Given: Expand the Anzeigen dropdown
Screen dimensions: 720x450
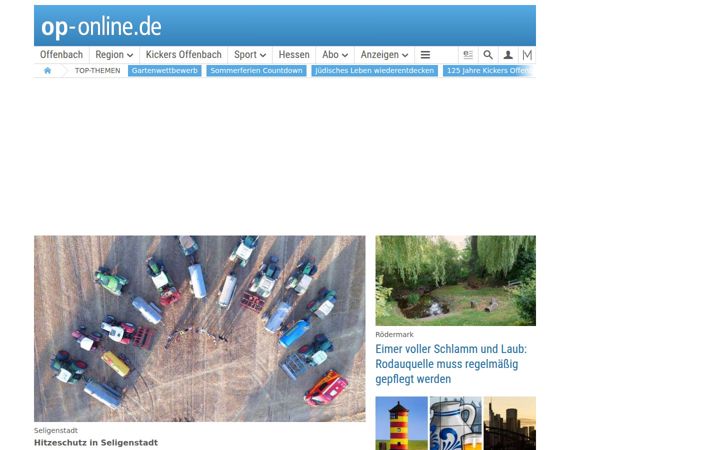Looking at the screenshot, I should pos(384,55).
